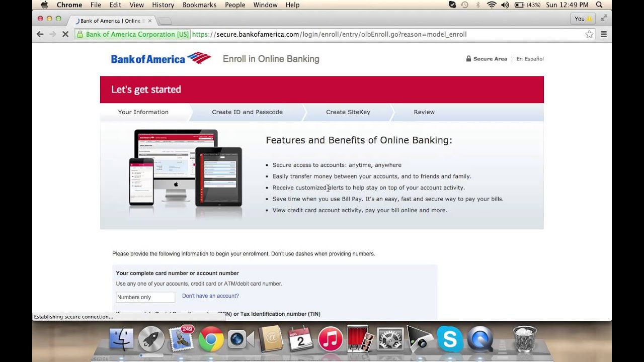Open the Apple menu
Screen dimensions: 644x362
(44, 5)
